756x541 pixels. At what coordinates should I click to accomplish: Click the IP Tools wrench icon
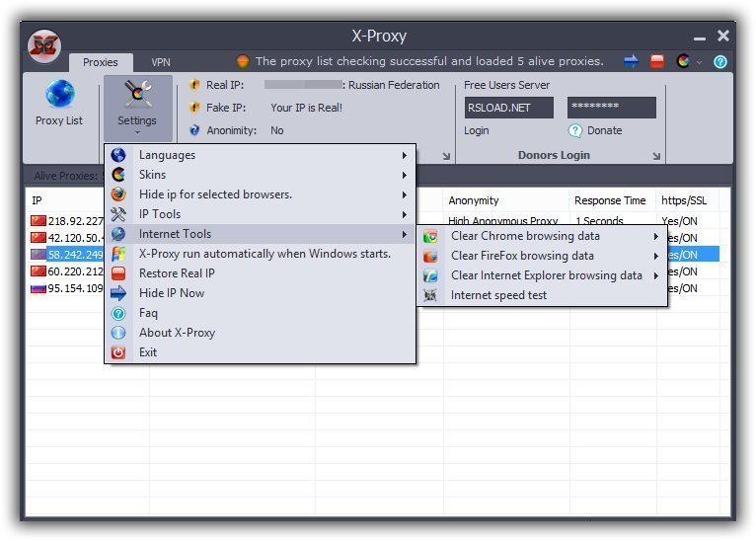point(118,214)
